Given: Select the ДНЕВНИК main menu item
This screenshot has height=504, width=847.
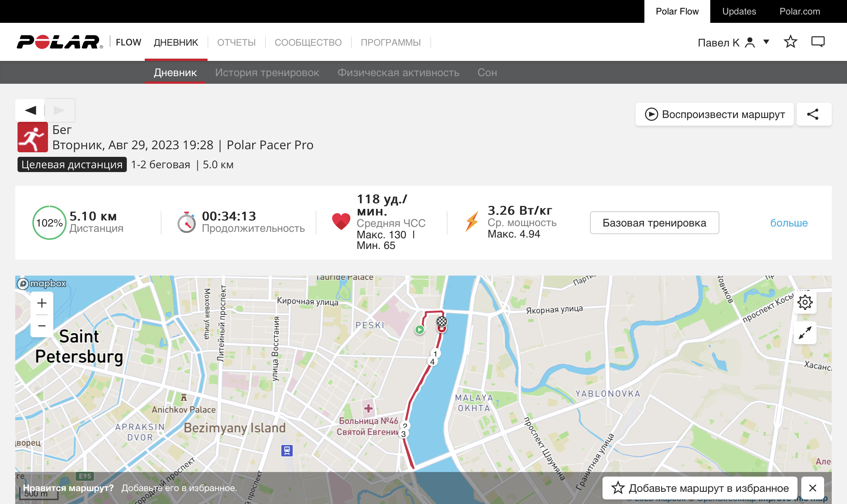Looking at the screenshot, I should click(x=176, y=42).
